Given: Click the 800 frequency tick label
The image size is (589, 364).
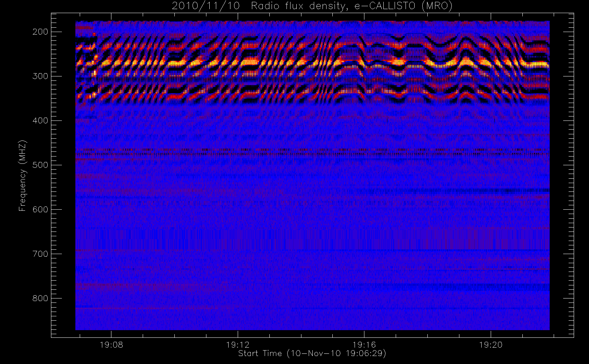Looking at the screenshot, I should [40, 298].
